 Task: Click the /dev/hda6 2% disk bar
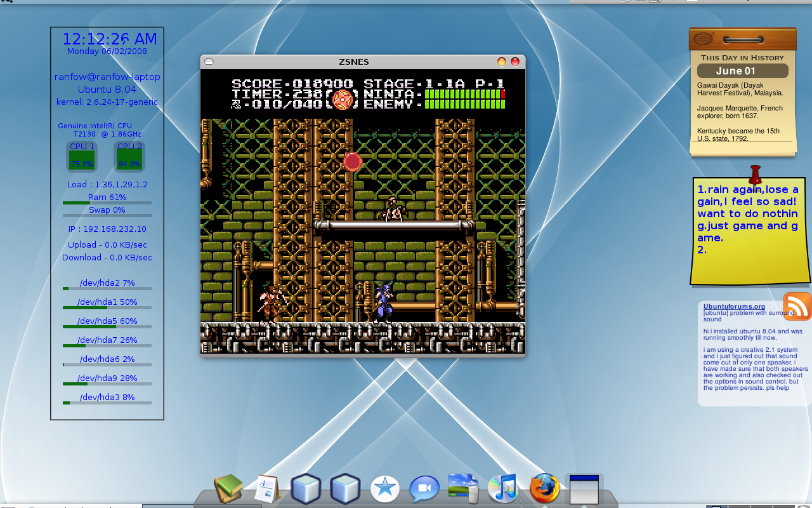pos(107,364)
